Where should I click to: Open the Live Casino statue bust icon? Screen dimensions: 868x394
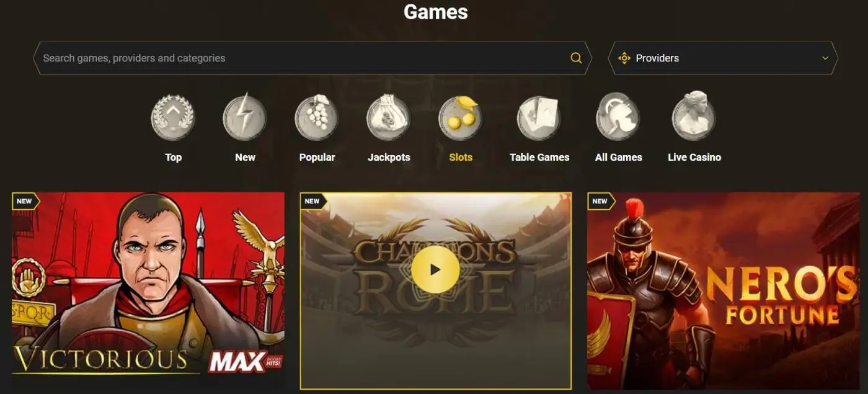pyautogui.click(x=694, y=117)
